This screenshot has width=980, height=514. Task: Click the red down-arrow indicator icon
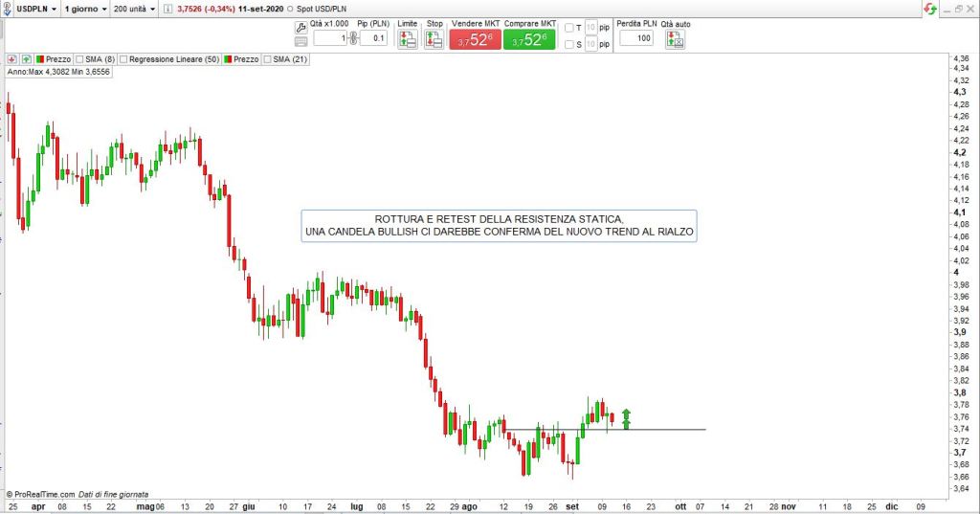point(11,59)
